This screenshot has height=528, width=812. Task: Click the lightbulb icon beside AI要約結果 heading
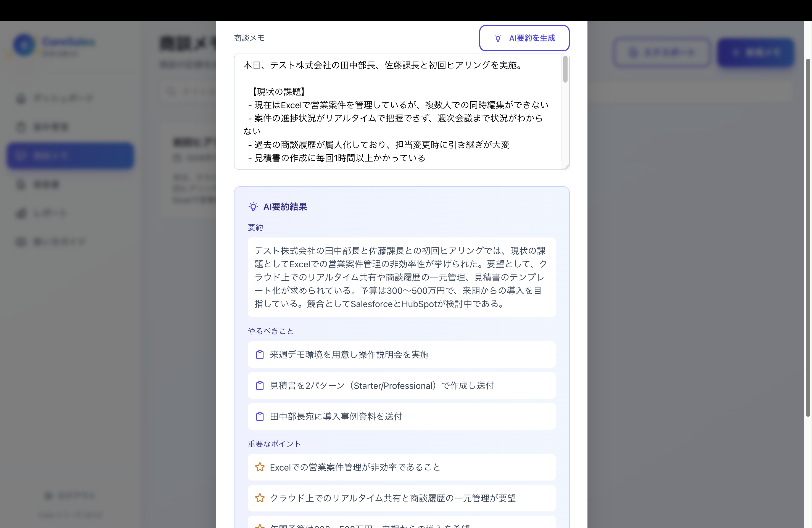click(253, 207)
